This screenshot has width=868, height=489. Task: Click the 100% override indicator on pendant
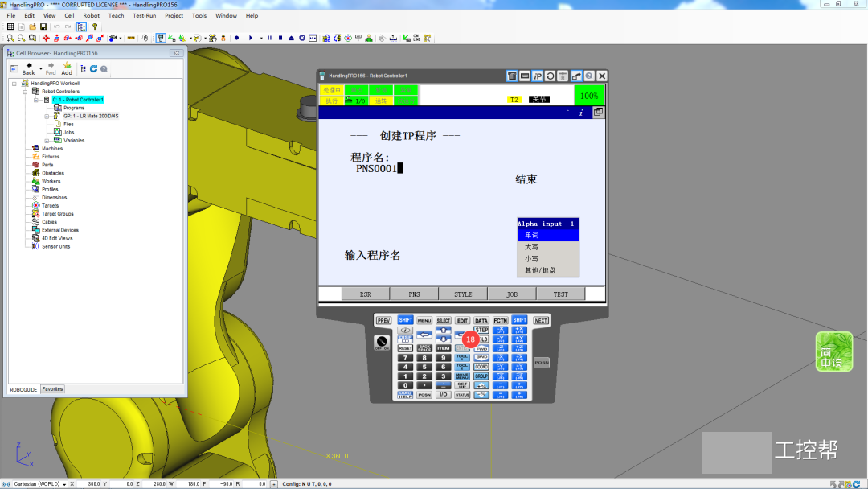(x=589, y=96)
